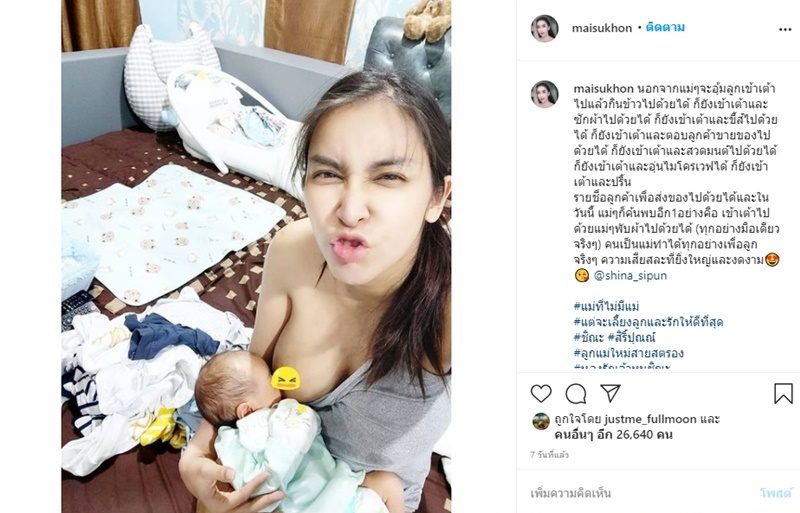
Task: Follow maisukhon using the ติดตาม link
Action: point(665,27)
